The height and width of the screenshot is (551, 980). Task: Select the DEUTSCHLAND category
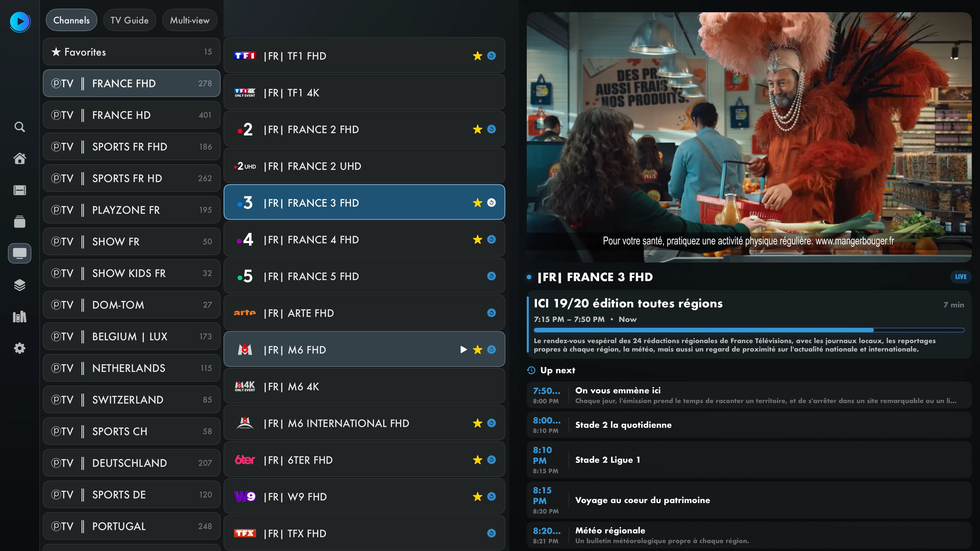pos(132,463)
